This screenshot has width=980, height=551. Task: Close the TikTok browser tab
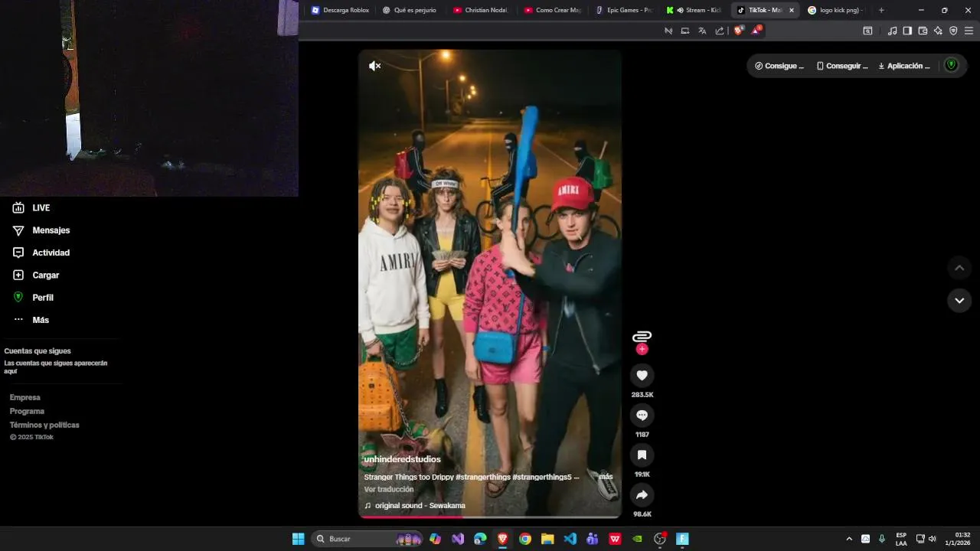coord(791,10)
